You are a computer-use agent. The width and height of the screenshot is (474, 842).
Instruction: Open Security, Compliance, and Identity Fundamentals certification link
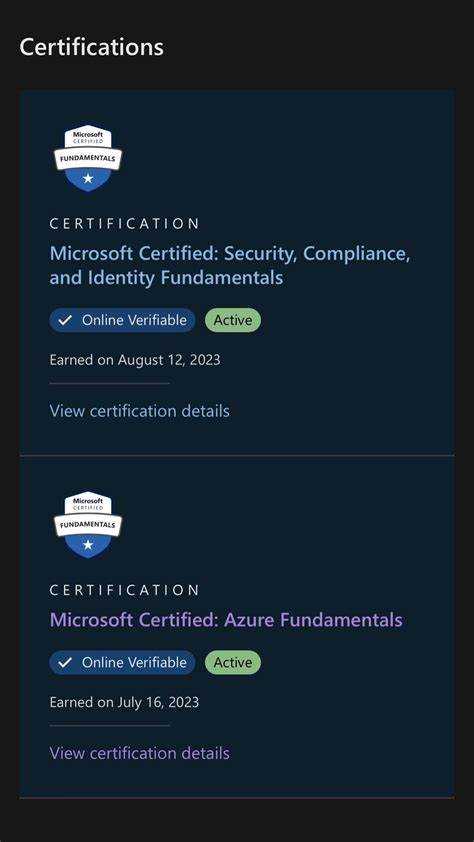tap(230, 266)
